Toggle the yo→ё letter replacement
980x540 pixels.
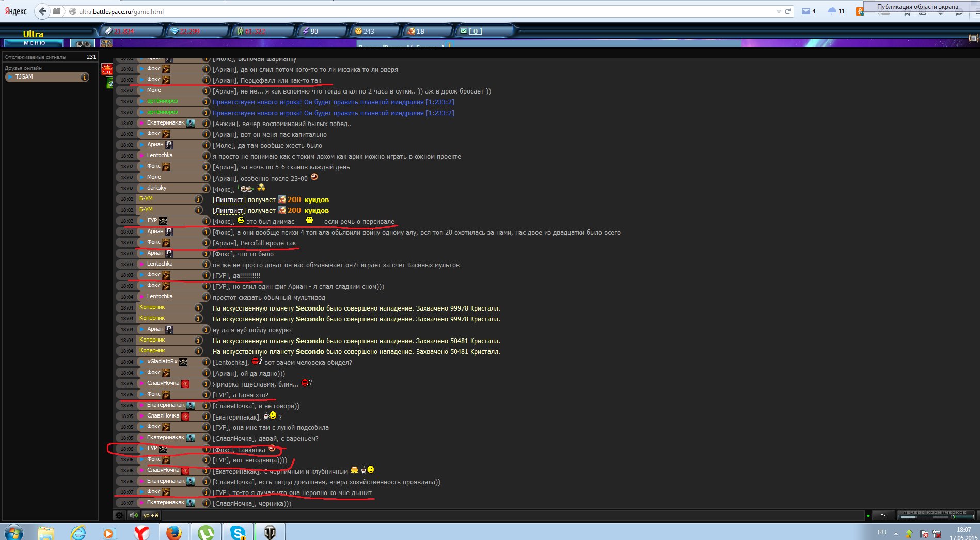151,515
